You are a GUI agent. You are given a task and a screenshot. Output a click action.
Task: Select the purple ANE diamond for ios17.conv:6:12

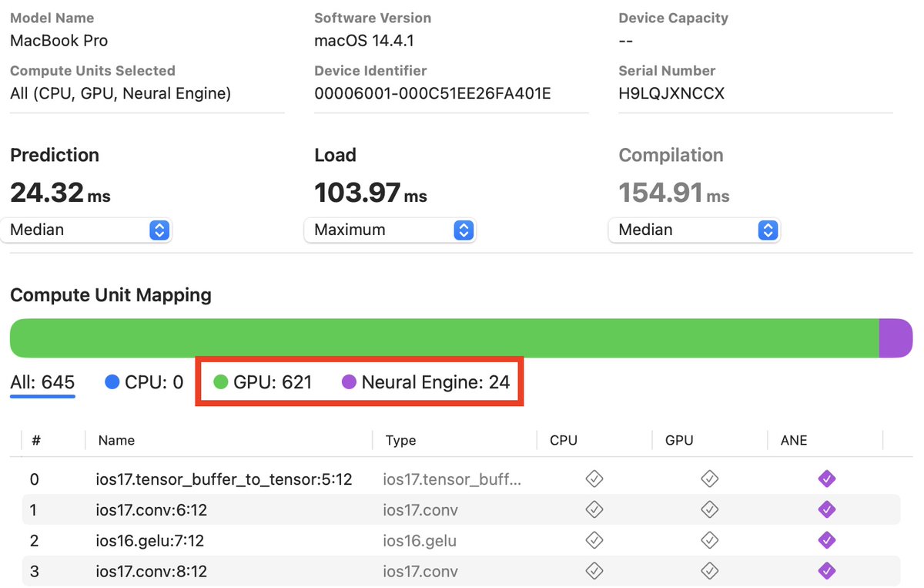click(826, 509)
